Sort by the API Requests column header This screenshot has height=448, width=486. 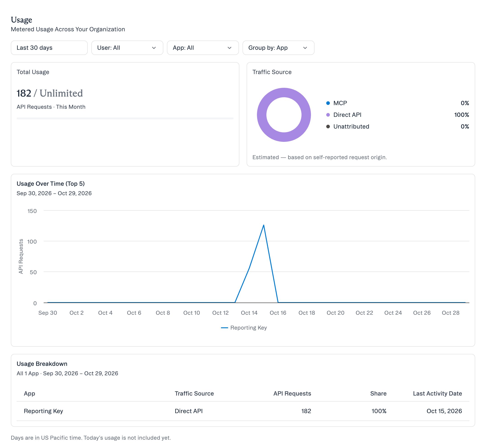point(292,393)
